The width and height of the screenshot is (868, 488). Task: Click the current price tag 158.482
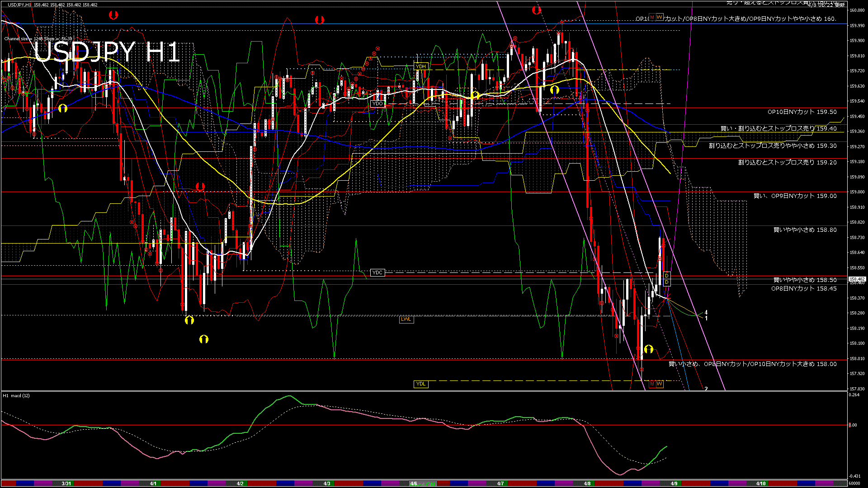(x=857, y=279)
